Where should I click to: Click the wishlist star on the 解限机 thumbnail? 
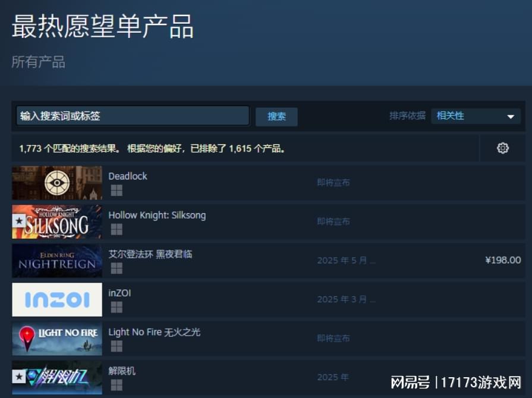pos(19,376)
